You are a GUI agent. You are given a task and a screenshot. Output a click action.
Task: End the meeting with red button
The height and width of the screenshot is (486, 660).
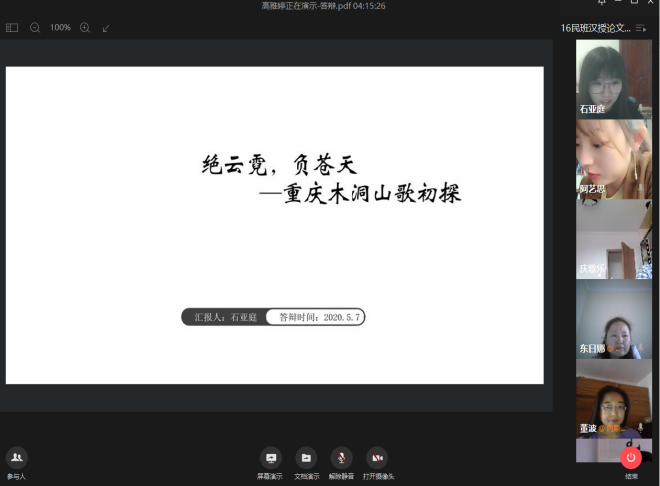[630, 458]
